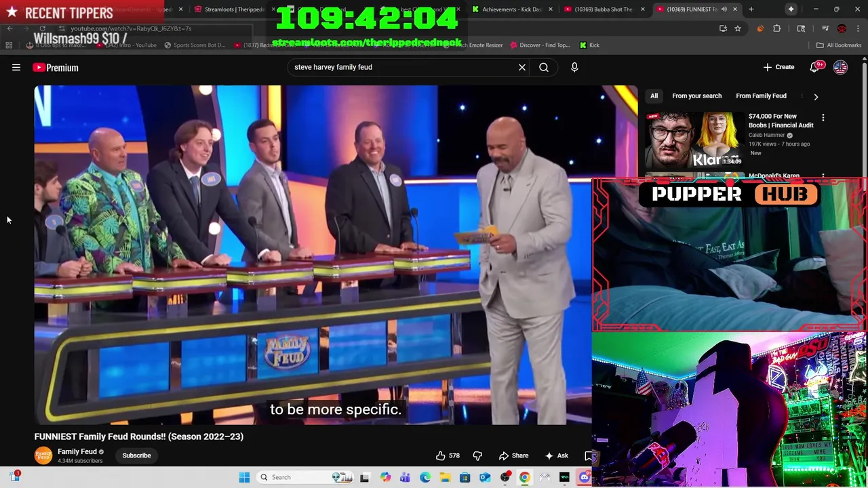Image resolution: width=868 pixels, height=488 pixels.
Task: Select the From Family Feud chip
Action: pos(761,96)
